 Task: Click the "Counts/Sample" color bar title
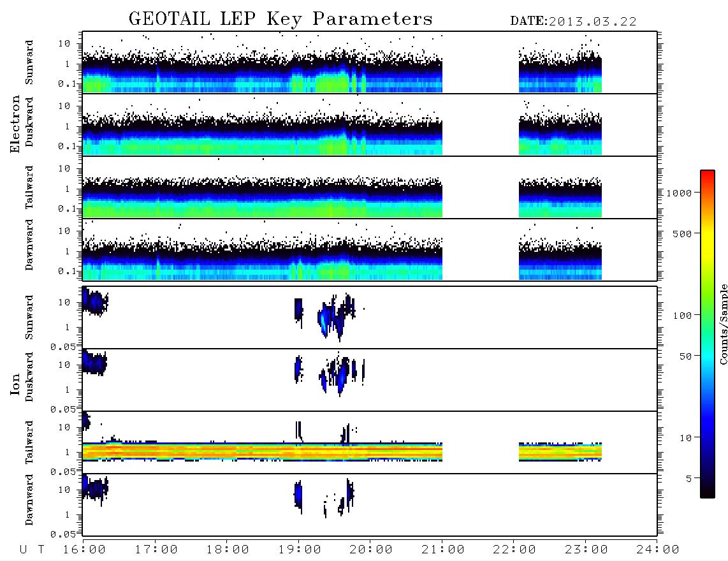point(724,324)
